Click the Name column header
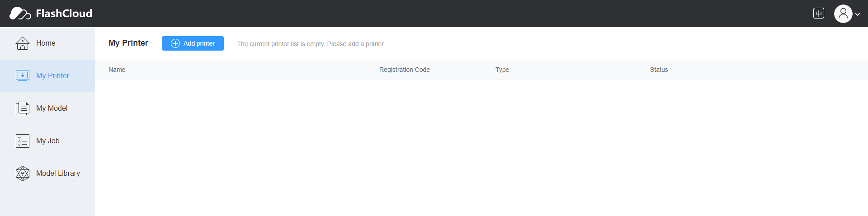The width and height of the screenshot is (868, 216). tap(117, 70)
